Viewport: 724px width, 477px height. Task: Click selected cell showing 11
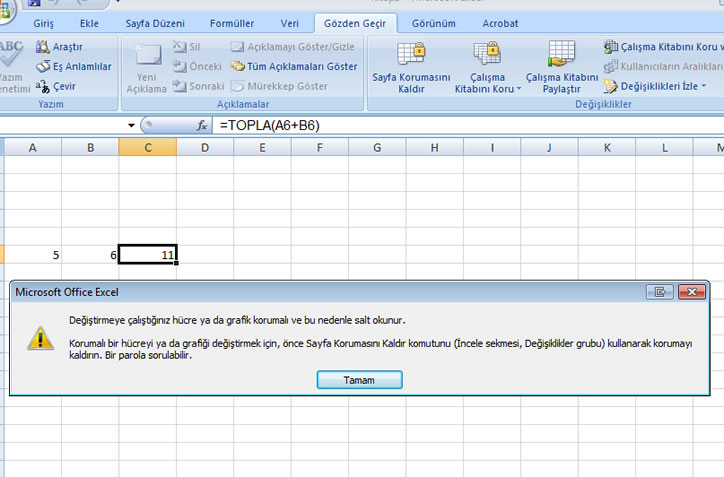[148, 254]
